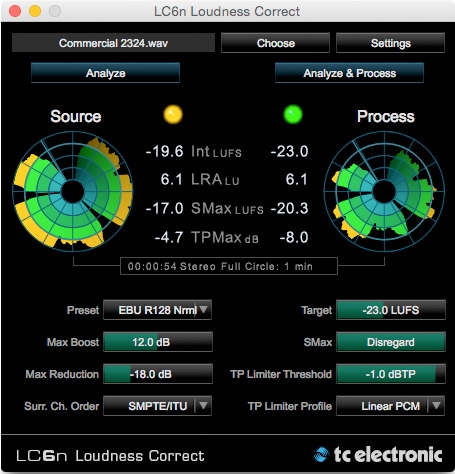Click the TP Limiter Threshold -1.0 dBTP slider

(391, 374)
